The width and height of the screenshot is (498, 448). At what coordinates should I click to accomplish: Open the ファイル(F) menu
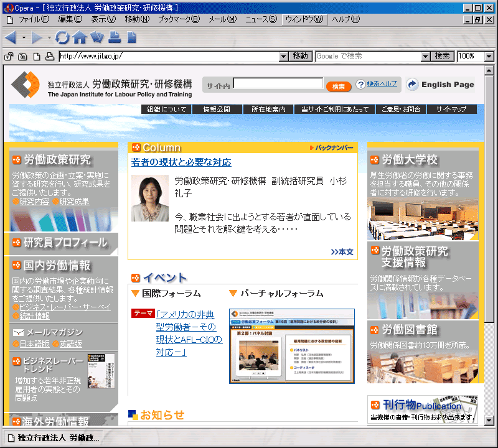click(x=34, y=20)
